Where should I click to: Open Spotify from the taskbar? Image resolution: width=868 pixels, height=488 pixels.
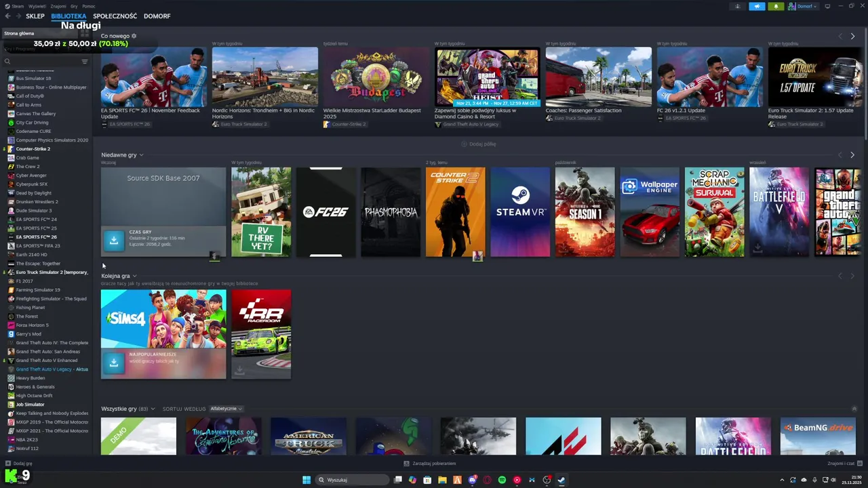pyautogui.click(x=502, y=480)
